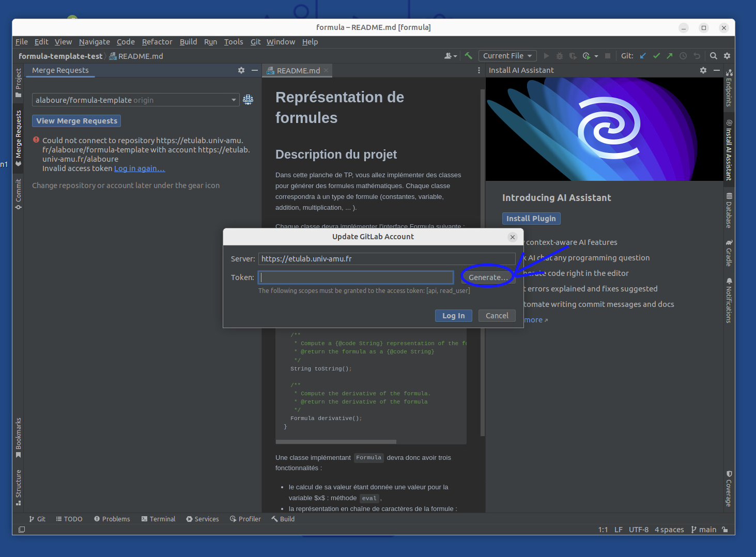The width and height of the screenshot is (756, 557).
Task: Toggle the Structure tool window
Action: tap(19, 487)
